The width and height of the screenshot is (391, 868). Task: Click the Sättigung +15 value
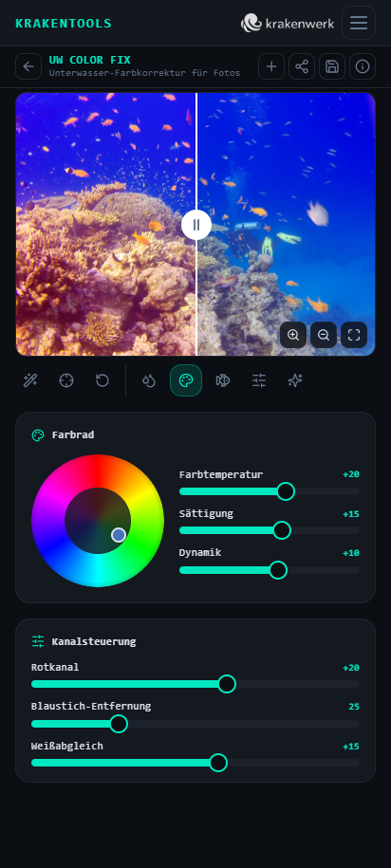click(x=351, y=514)
